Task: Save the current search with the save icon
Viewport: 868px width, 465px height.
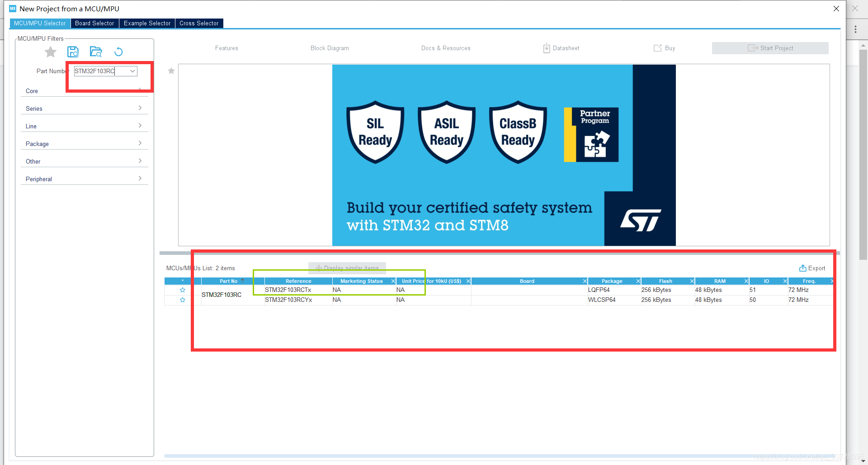Action: pyautogui.click(x=73, y=52)
